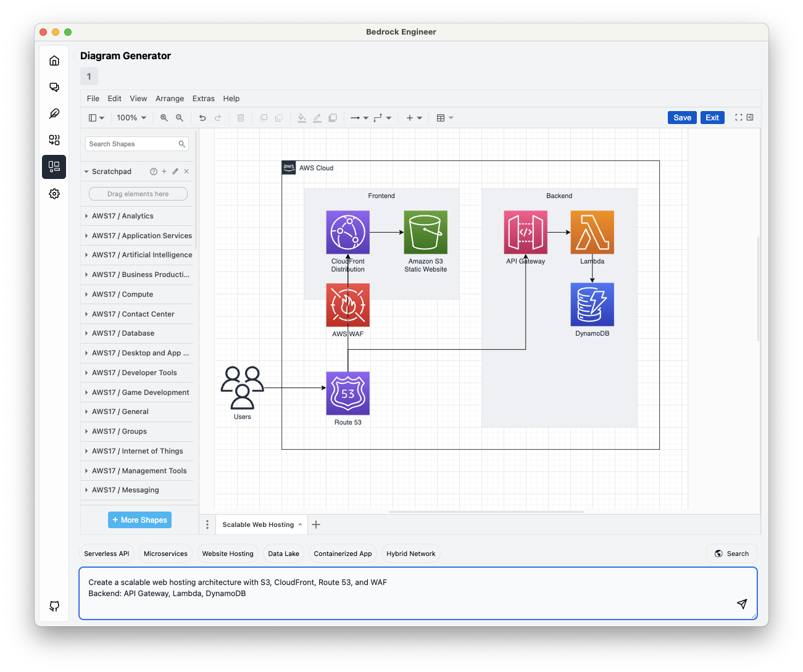Screen dimensions: 803x672
Task: Click the Redo arrow icon
Action: [x=218, y=118]
